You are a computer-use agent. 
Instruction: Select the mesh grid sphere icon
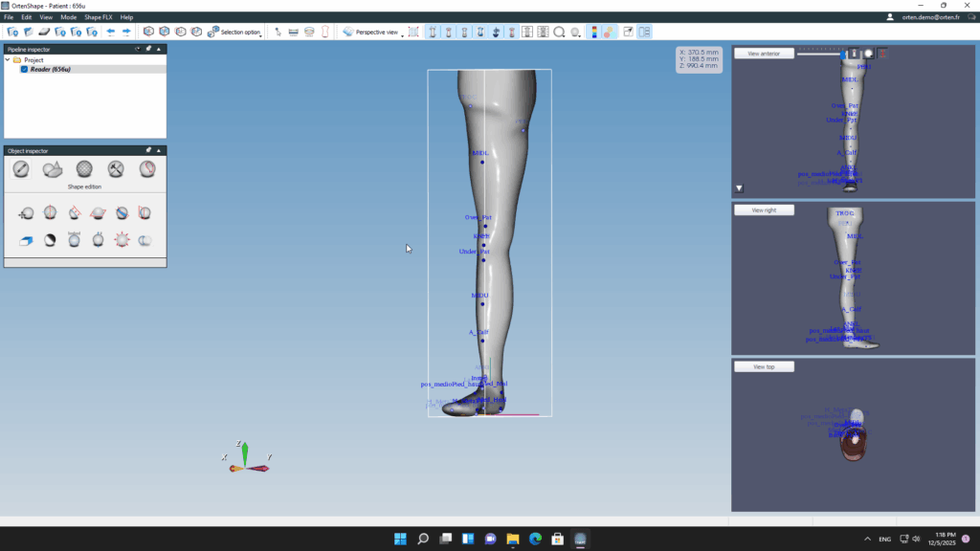click(84, 169)
